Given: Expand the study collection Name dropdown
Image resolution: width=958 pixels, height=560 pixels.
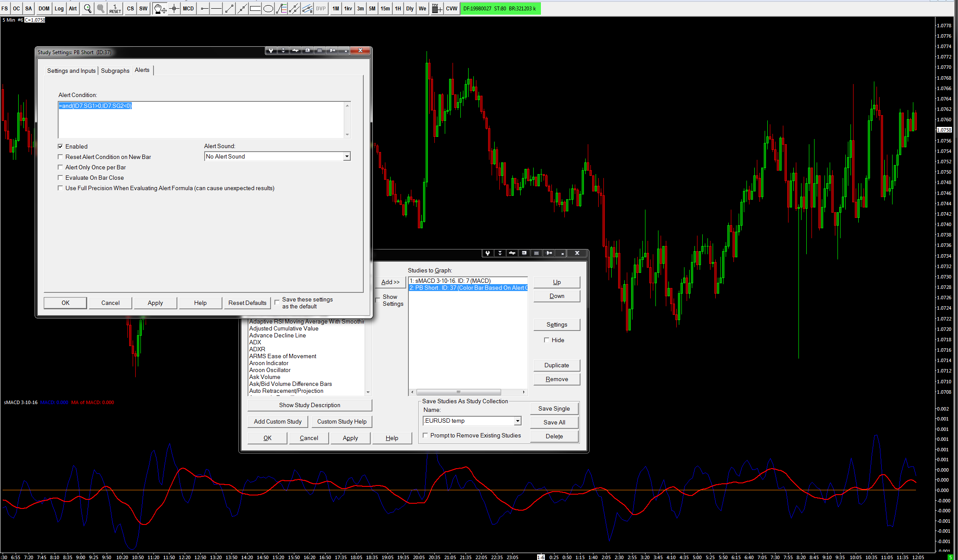Looking at the screenshot, I should [x=517, y=421].
